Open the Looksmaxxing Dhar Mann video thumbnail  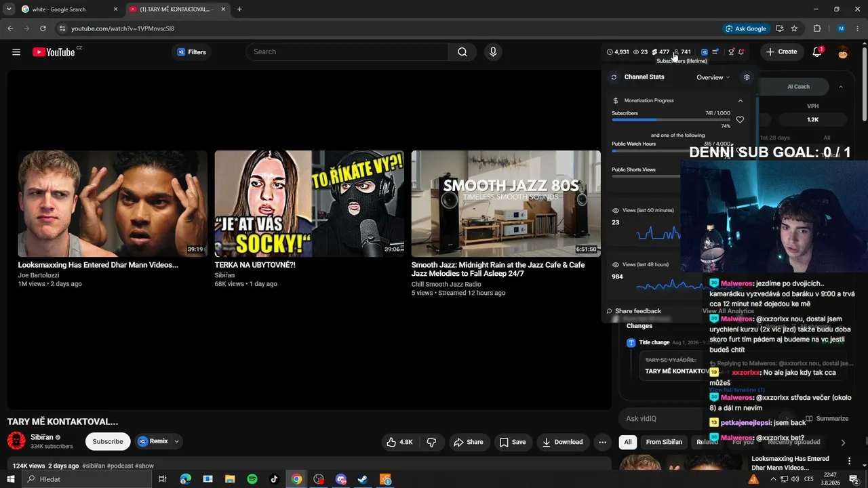[x=113, y=203]
